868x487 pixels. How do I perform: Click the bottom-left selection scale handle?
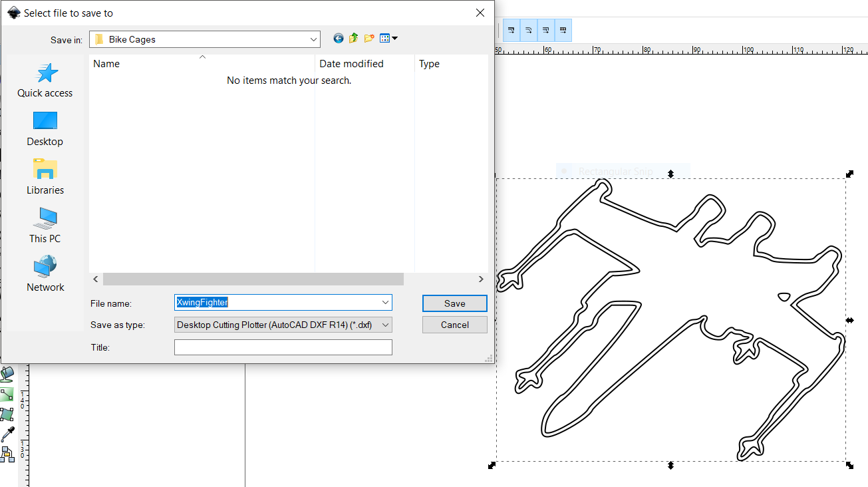click(492, 465)
